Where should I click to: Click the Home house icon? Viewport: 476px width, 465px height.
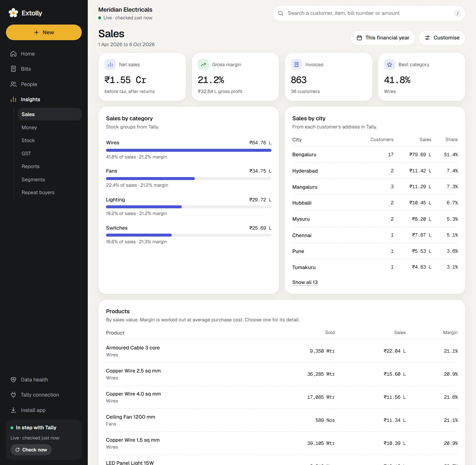point(13,54)
